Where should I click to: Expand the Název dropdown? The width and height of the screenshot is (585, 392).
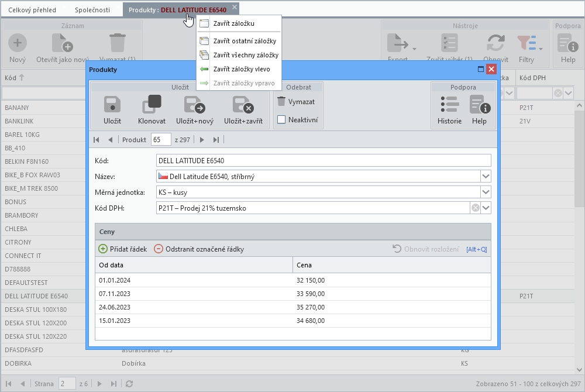[x=486, y=177]
